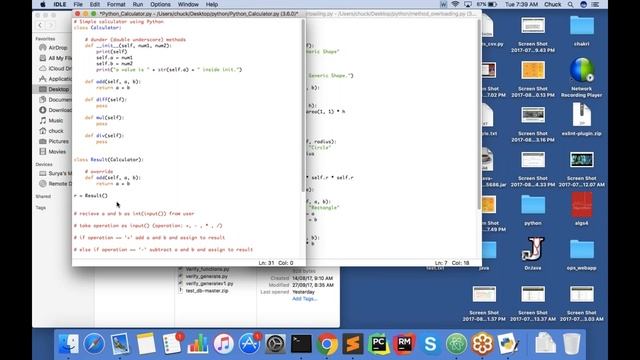This screenshot has width=640, height=360.
Task: Open the Siri menu bar icon
Action: click(x=583, y=4)
